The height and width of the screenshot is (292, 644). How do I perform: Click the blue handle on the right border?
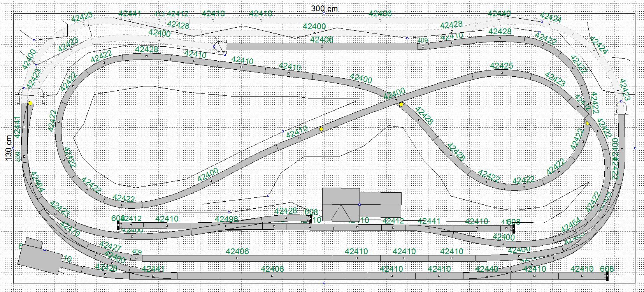[635, 148]
